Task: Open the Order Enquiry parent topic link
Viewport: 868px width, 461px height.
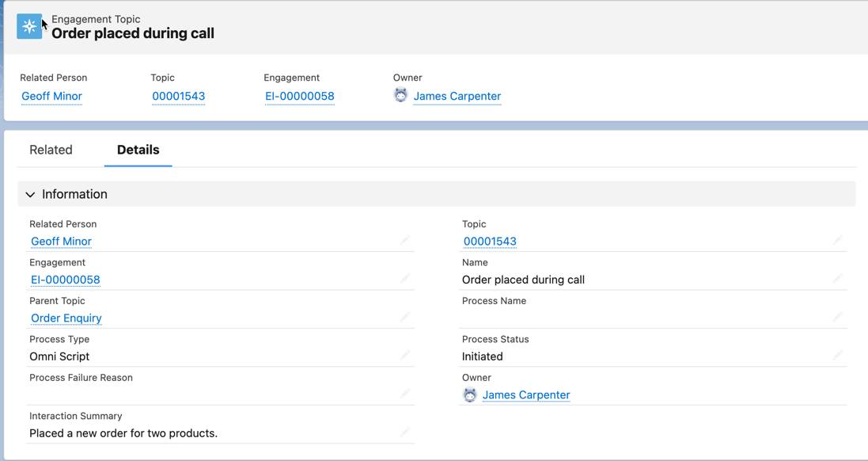Action: click(x=66, y=318)
